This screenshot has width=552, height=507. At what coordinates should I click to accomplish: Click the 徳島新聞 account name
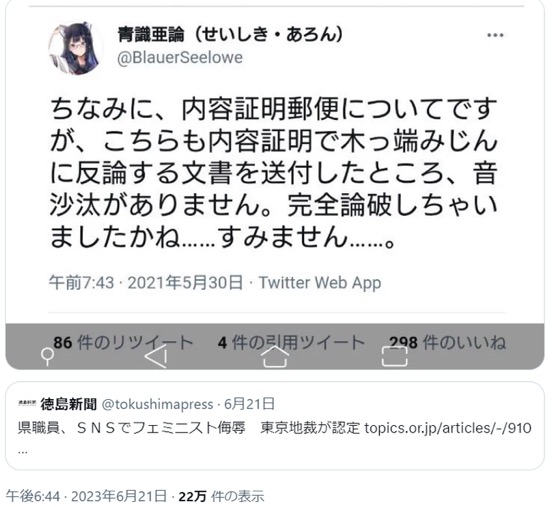(68, 404)
